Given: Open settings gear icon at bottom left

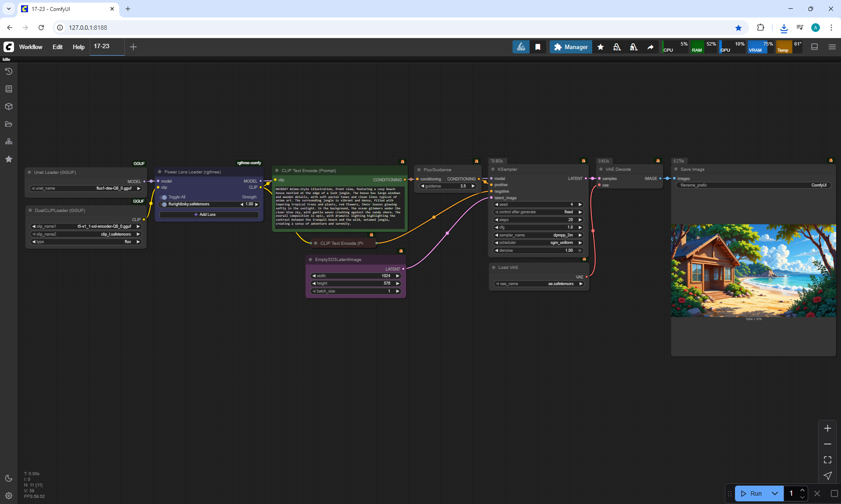Looking at the screenshot, I should (9, 496).
